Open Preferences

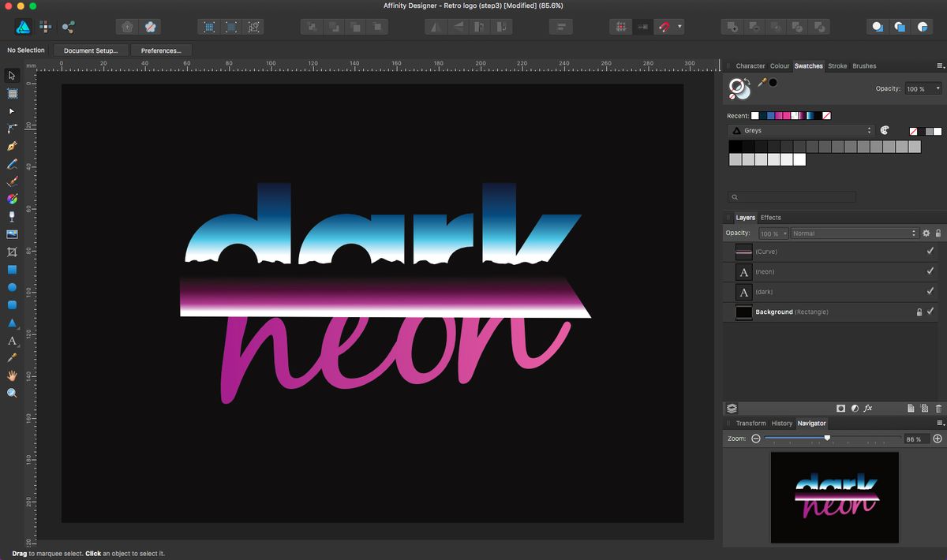pos(161,50)
